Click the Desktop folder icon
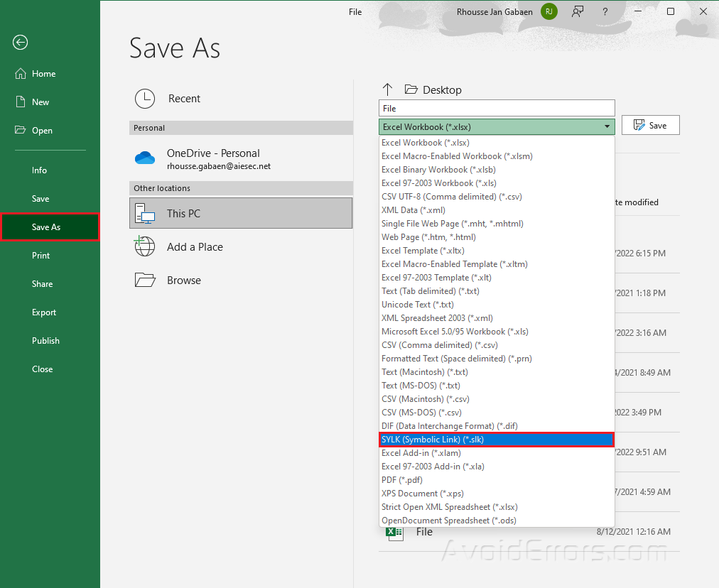719x588 pixels. [411, 89]
